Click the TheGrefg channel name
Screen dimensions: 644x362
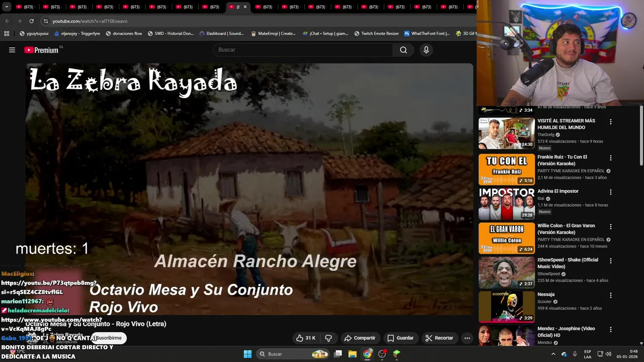[546, 135]
